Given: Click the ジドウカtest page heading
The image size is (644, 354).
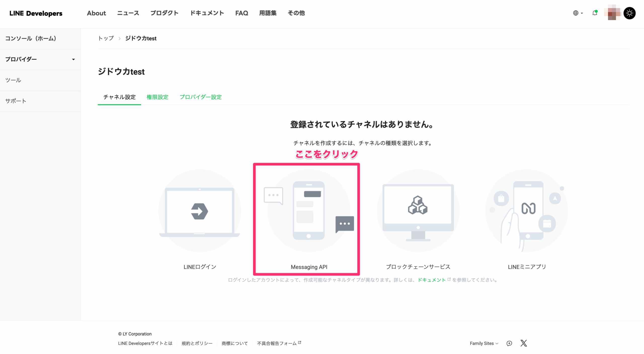Looking at the screenshot, I should (x=121, y=72).
